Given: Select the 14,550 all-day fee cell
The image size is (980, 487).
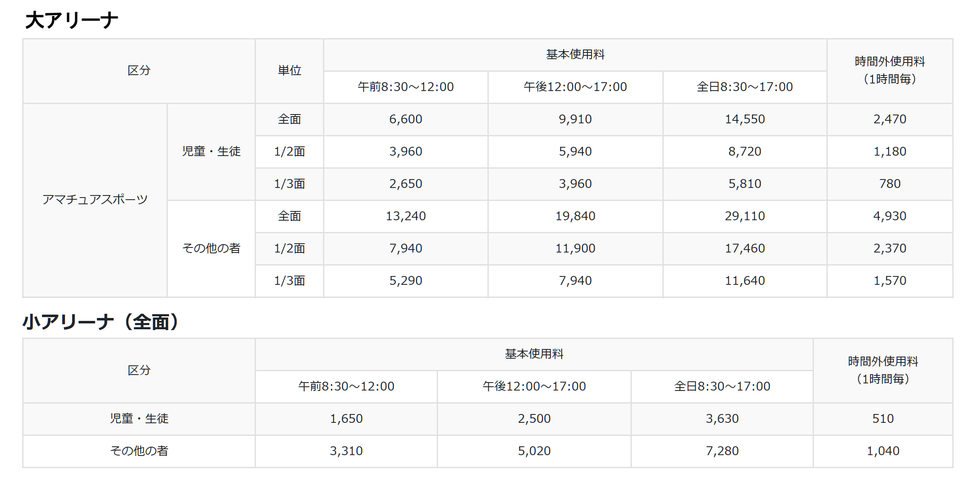Looking at the screenshot, I should click(x=745, y=119).
